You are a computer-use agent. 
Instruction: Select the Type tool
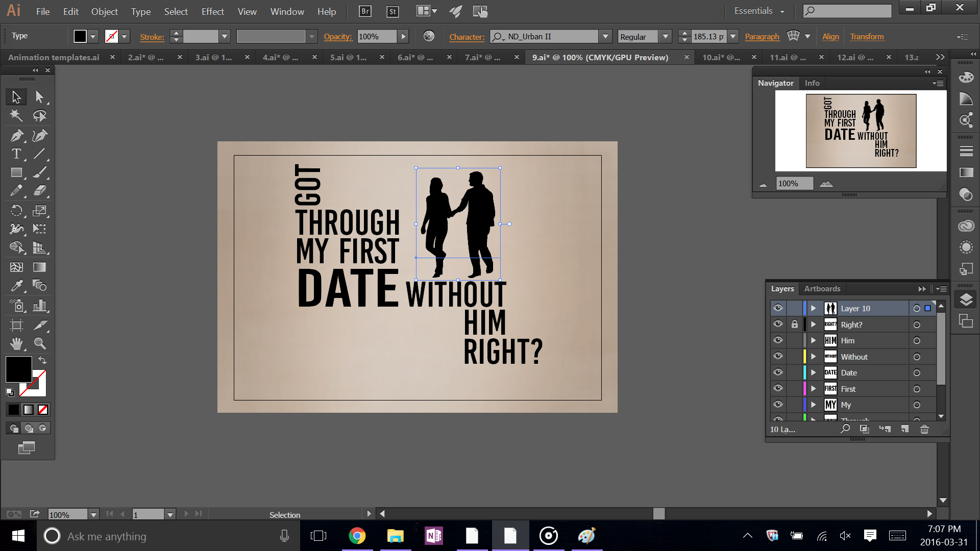coord(16,154)
